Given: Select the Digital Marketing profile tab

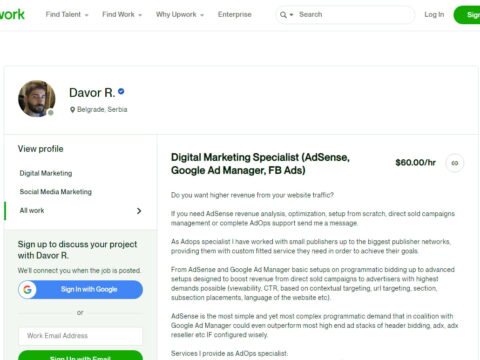Looking at the screenshot, I should click(x=46, y=173).
